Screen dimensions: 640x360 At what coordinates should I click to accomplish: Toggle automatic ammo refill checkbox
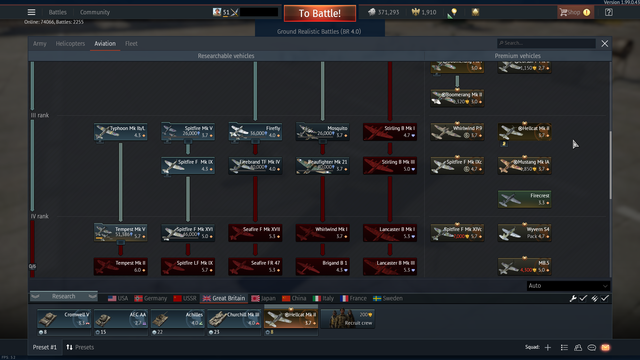(x=604, y=299)
